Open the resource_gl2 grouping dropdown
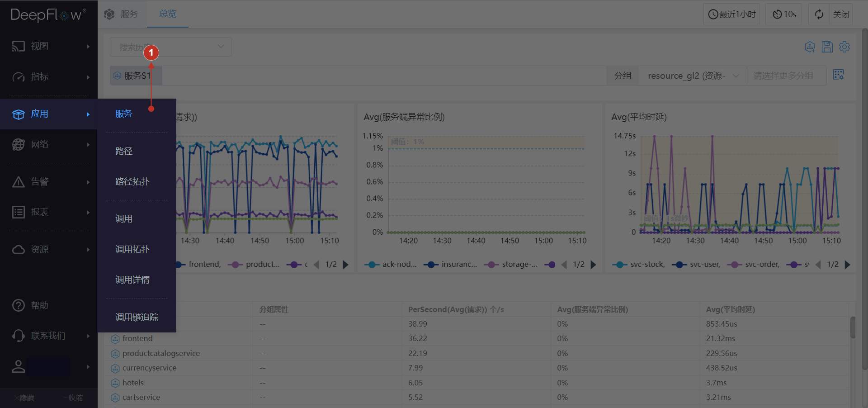Screen dimensions: 868x408 click(x=692, y=76)
